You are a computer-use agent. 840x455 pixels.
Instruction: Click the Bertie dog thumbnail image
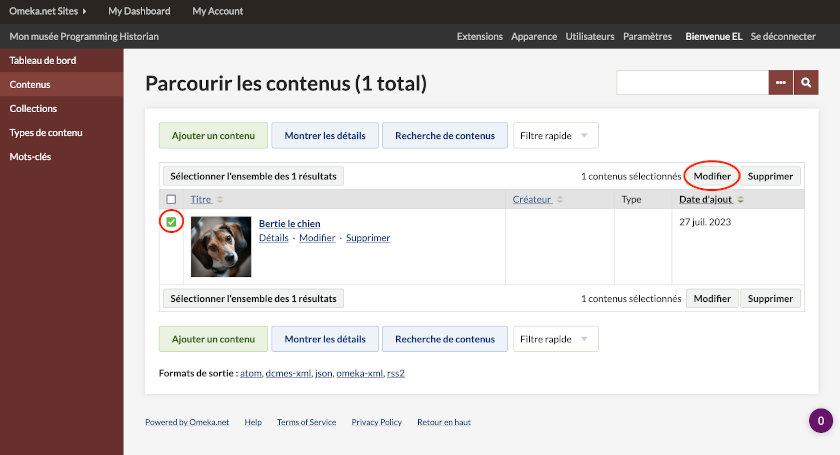click(x=221, y=247)
